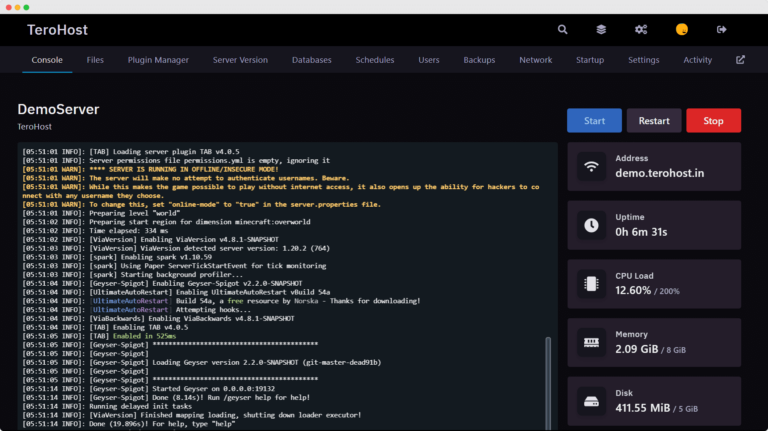This screenshot has width=768, height=431.
Task: Click the external link icon after Activity
Action: pos(740,60)
